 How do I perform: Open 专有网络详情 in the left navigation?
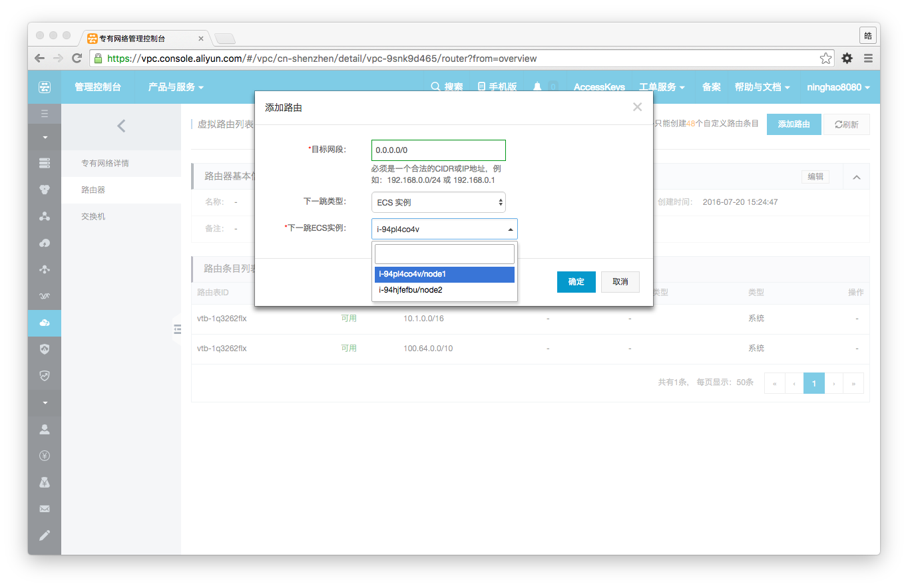[105, 164]
